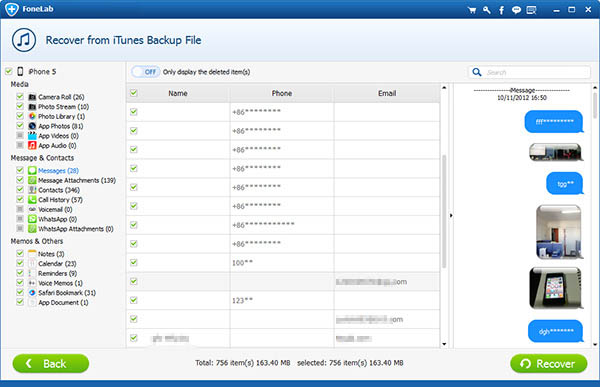Click the list scrollbar up arrow

[444, 88]
